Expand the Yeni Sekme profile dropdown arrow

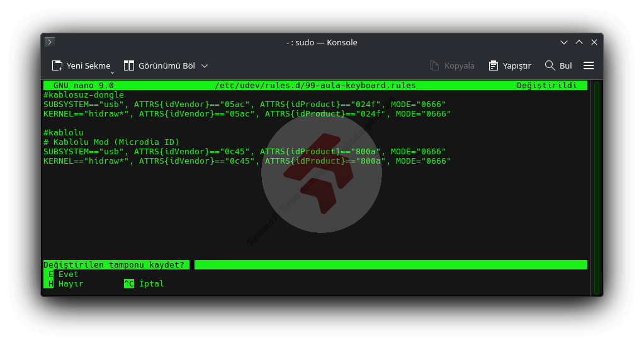coord(112,72)
